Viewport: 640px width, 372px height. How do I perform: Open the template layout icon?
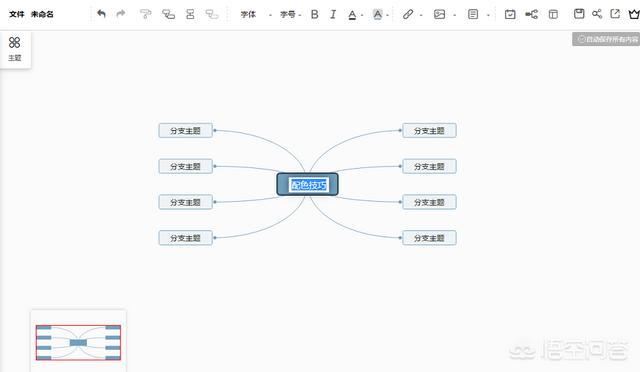tap(553, 15)
